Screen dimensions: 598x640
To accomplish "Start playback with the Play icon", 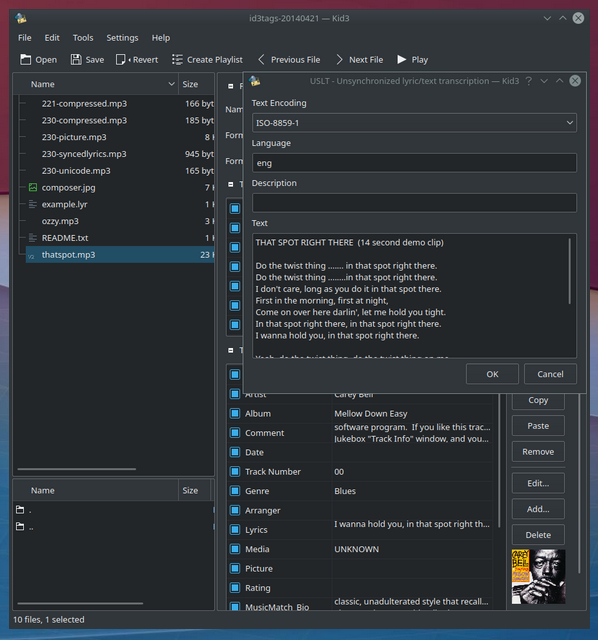I will pos(402,60).
